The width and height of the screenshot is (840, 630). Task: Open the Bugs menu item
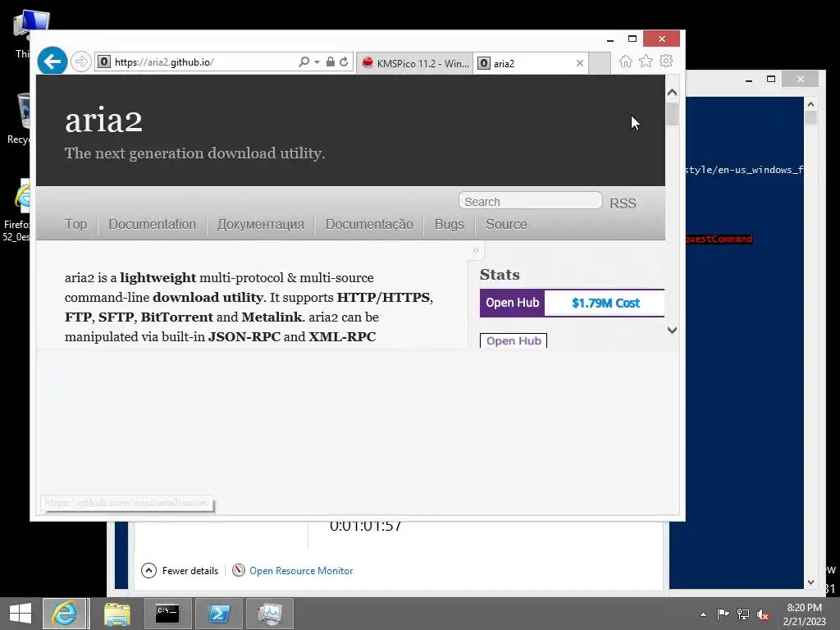[449, 224]
